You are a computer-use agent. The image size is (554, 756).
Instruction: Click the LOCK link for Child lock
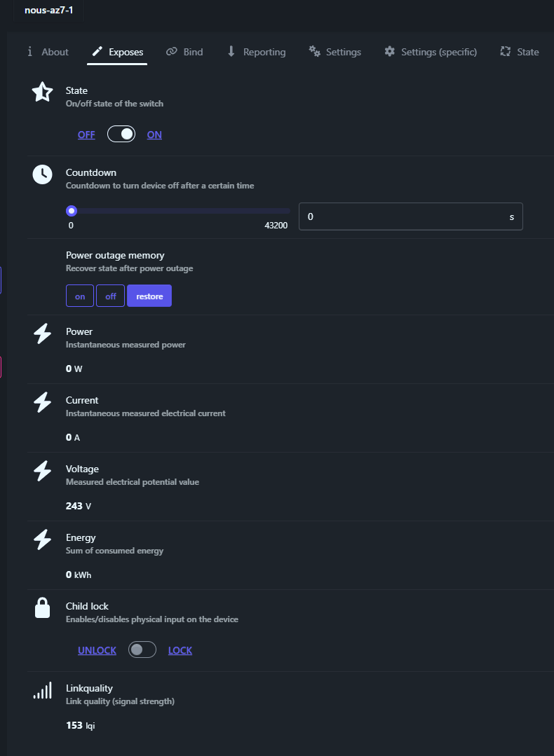[180, 650]
